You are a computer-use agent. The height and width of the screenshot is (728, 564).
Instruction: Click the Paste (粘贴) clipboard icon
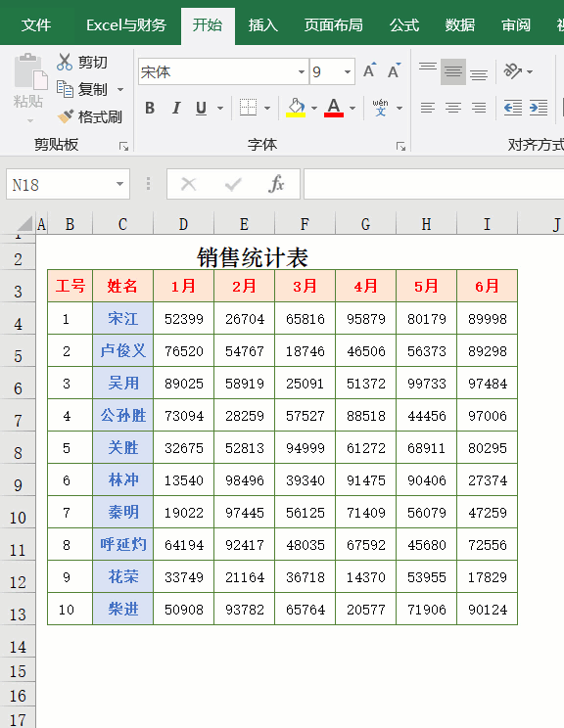[x=30, y=71]
